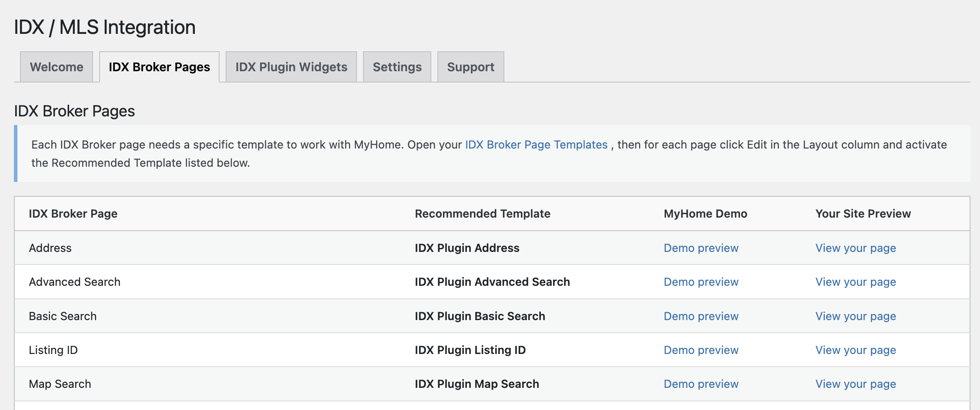Open the IDX Broker Page Templates link
Viewport: 980px width, 410px height.
(x=536, y=145)
